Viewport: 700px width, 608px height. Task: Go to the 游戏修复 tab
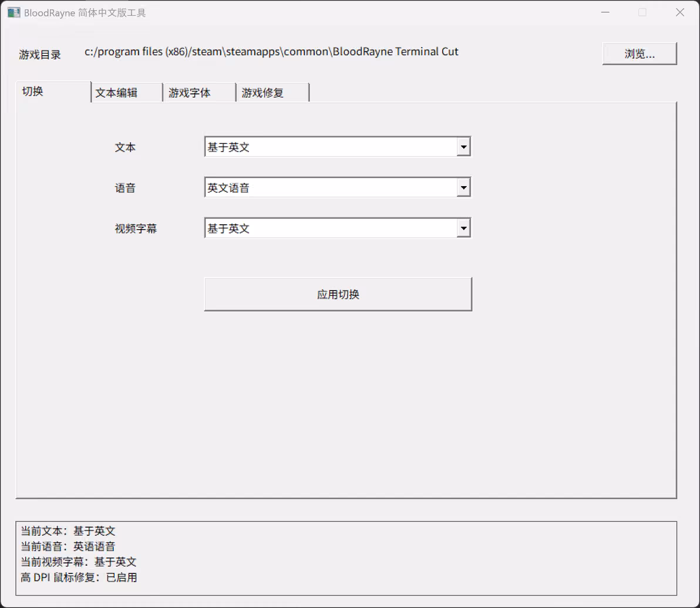click(272, 93)
